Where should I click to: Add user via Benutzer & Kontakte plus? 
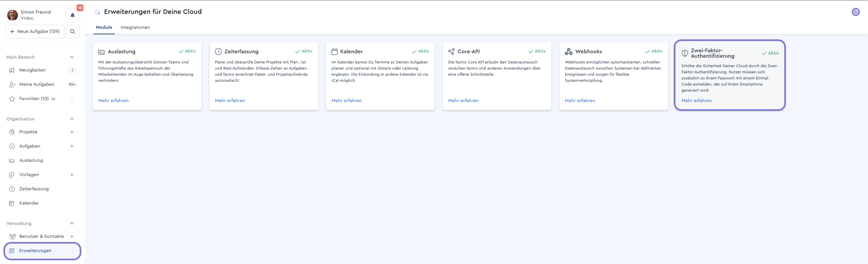coord(72,237)
